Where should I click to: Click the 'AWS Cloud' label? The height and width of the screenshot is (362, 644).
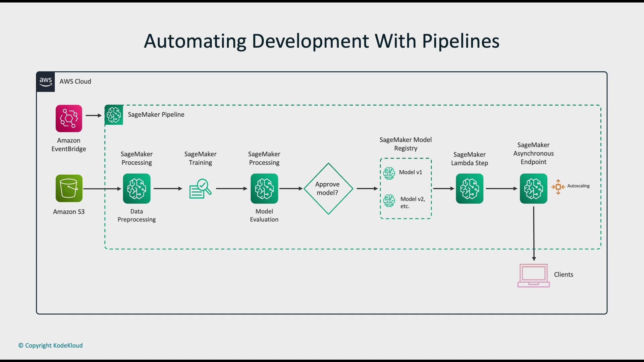[x=75, y=81]
